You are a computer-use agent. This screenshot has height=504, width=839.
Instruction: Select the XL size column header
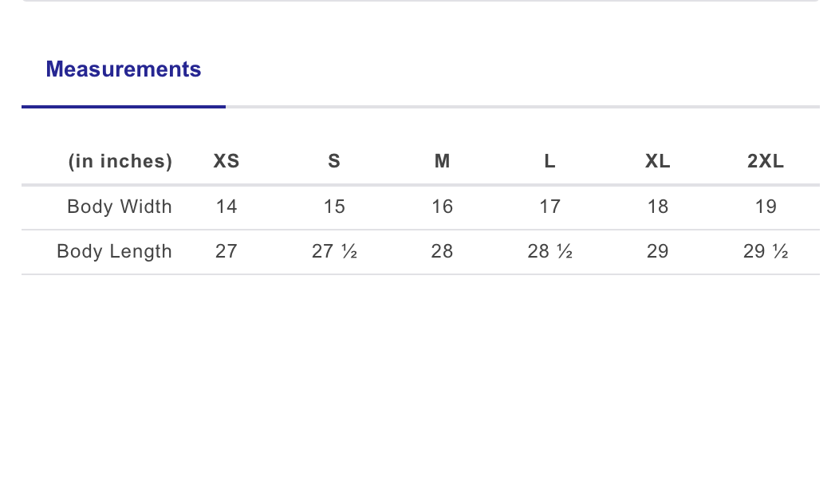coord(658,161)
